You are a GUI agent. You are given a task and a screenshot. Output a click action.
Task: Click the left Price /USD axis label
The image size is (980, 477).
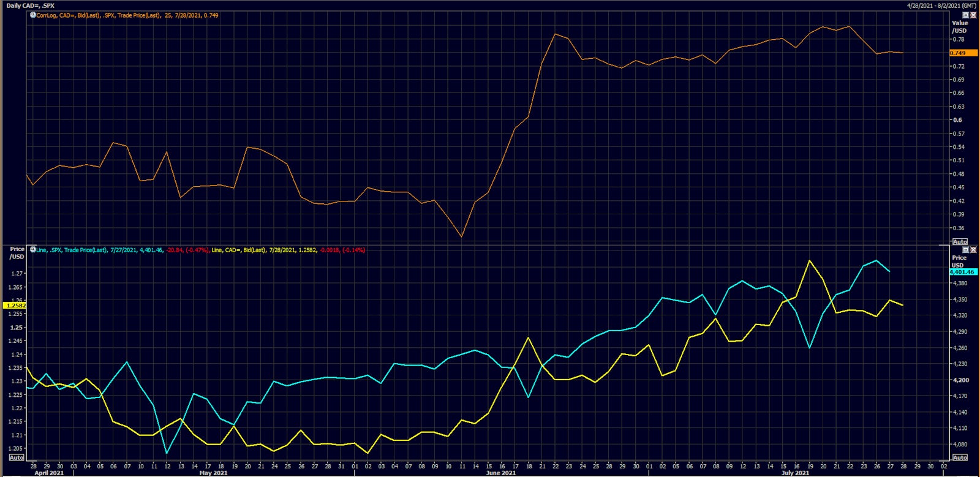coord(17,253)
